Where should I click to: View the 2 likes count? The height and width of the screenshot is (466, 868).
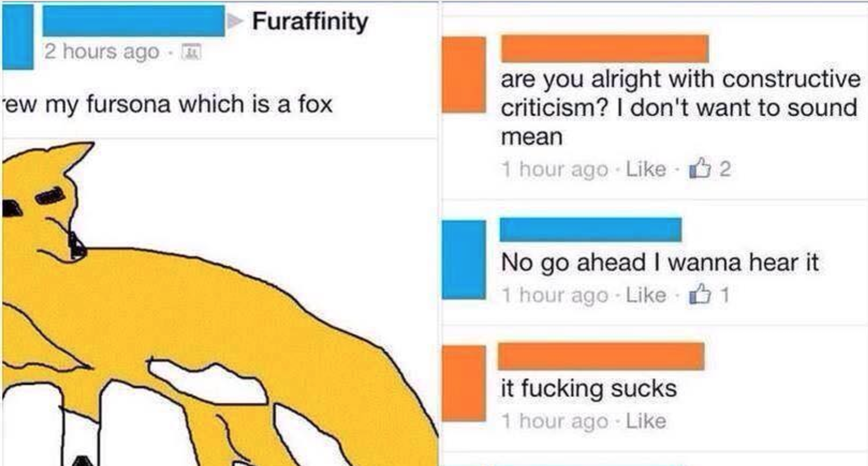coord(725,170)
